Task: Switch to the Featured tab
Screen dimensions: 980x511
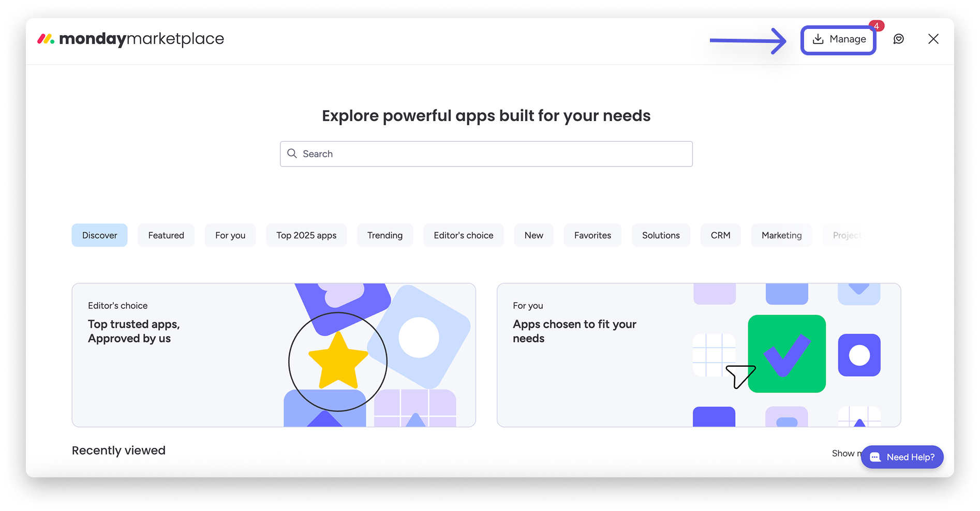Action: [x=166, y=235]
